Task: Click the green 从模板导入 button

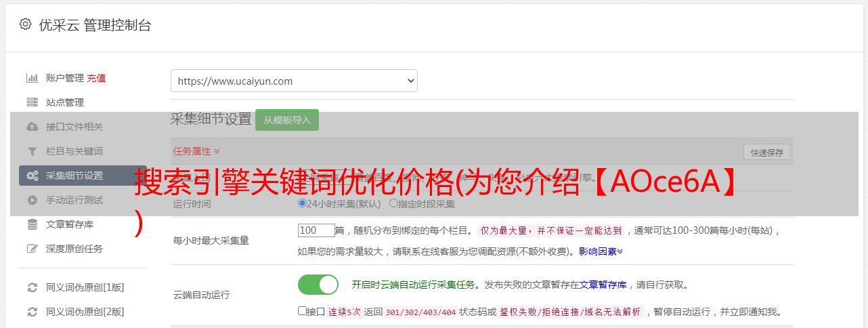Action: click(287, 120)
